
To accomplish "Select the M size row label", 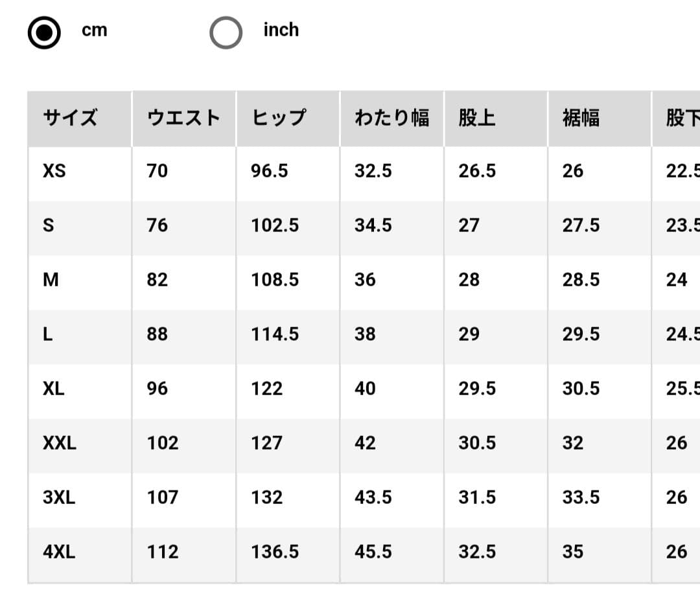I will [x=51, y=280].
